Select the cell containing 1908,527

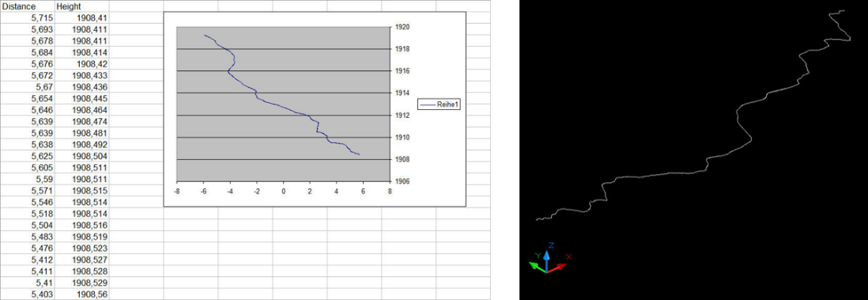tap(82, 260)
